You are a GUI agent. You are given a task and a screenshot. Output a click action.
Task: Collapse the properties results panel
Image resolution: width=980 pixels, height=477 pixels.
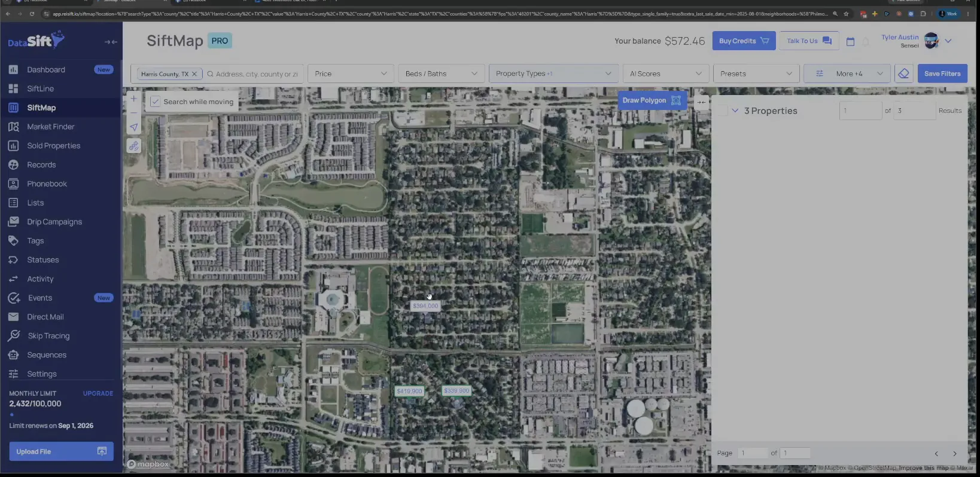(701, 102)
